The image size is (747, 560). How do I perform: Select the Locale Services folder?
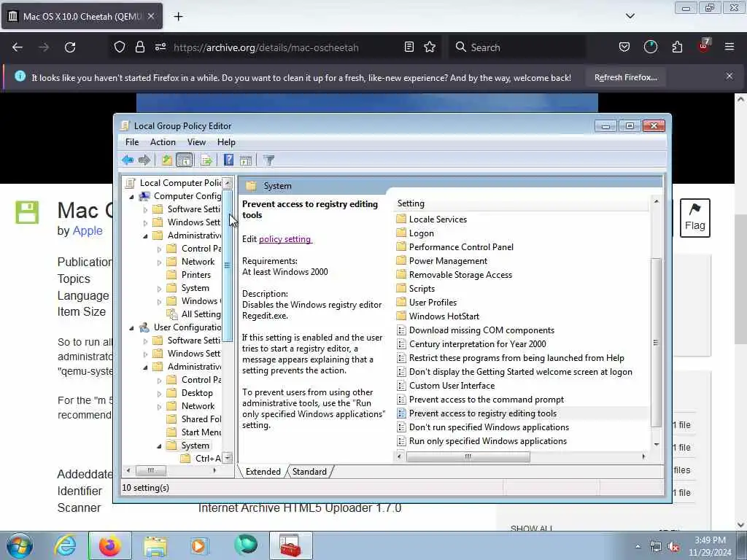tap(438, 219)
